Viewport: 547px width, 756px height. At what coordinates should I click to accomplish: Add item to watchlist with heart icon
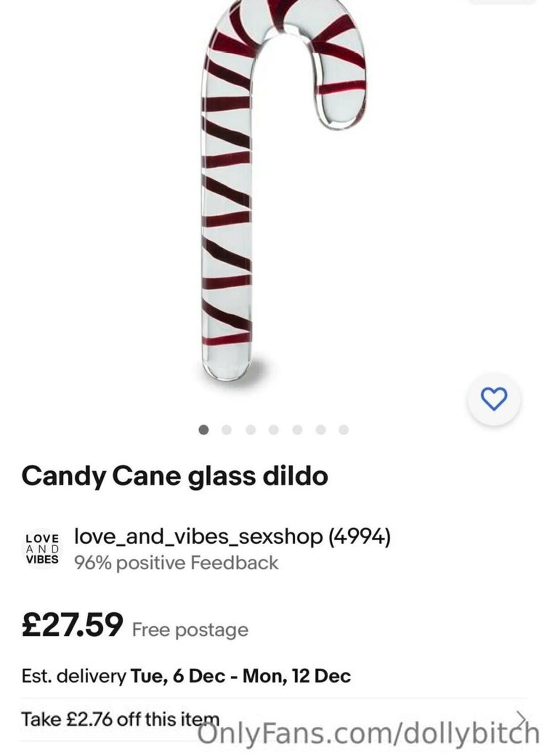tap(493, 399)
